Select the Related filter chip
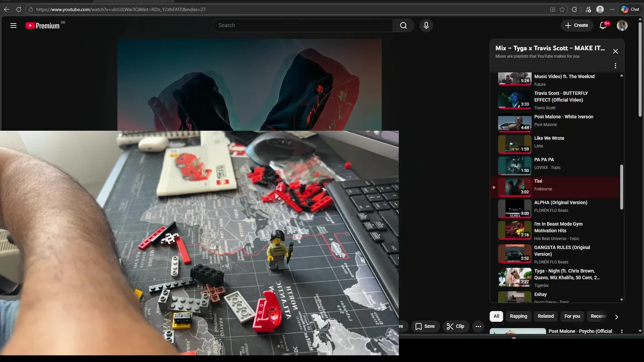 (x=545, y=316)
